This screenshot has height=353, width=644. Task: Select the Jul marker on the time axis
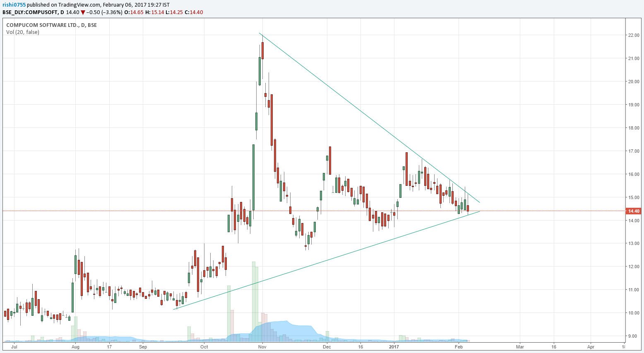14,347
